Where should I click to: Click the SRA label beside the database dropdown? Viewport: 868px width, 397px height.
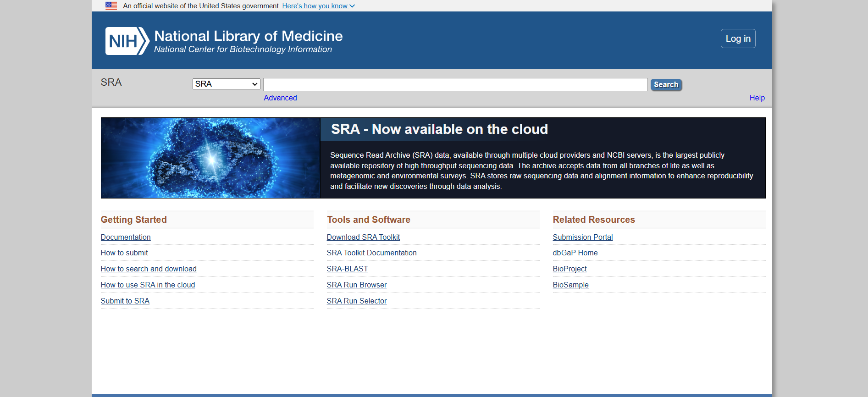coord(111,82)
